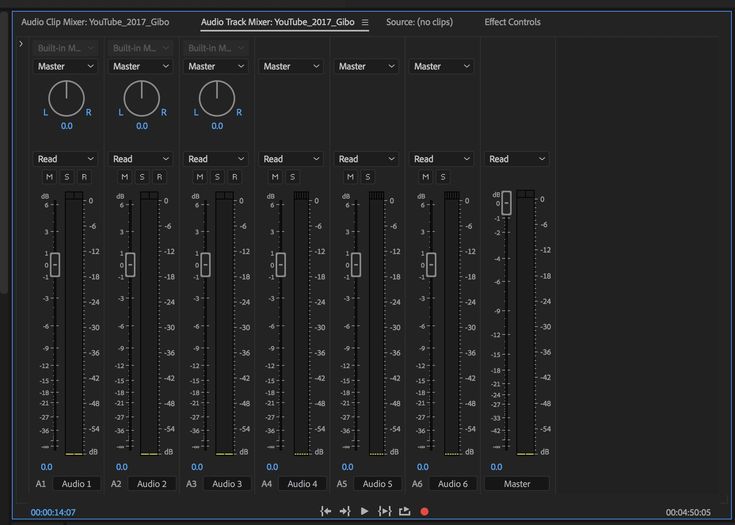
Task: Click the Audio 5 track name field
Action: [377, 484]
